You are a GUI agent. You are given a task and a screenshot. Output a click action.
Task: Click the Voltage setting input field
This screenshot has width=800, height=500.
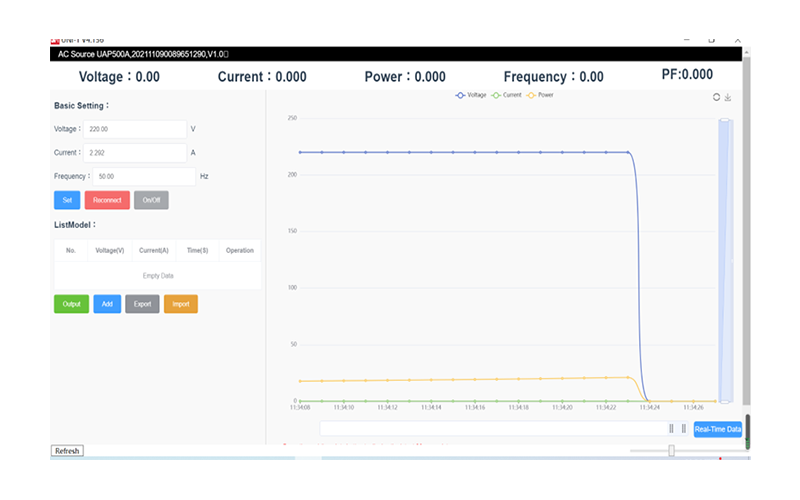click(134, 129)
